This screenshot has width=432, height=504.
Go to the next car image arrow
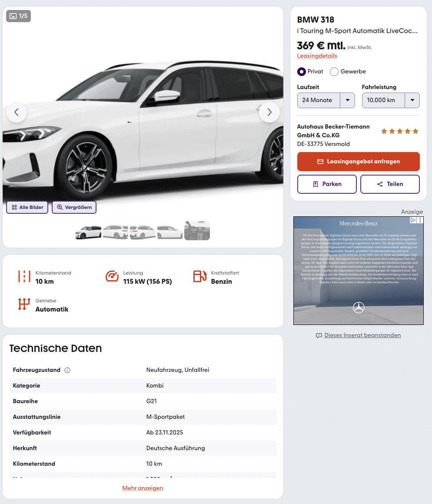coord(269,112)
